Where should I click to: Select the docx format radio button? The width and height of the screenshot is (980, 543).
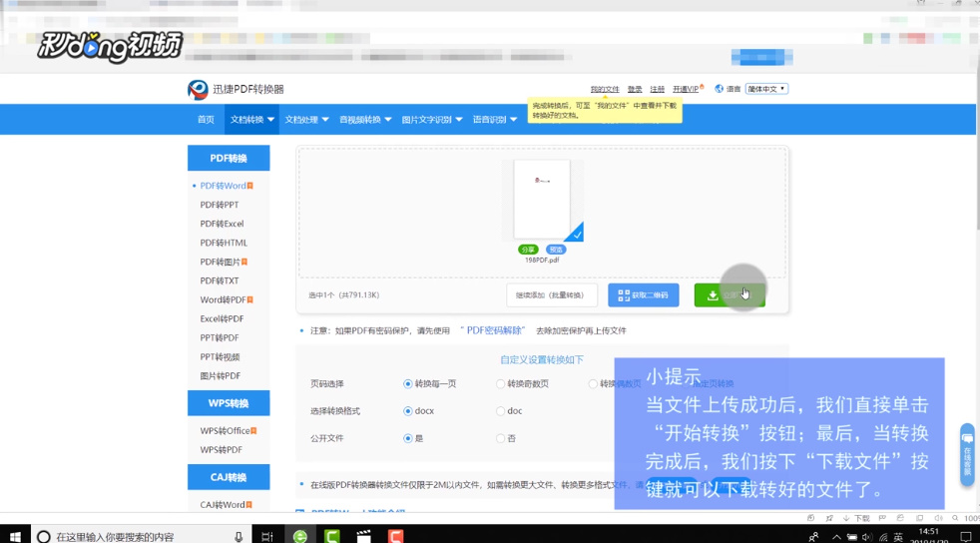407,411
